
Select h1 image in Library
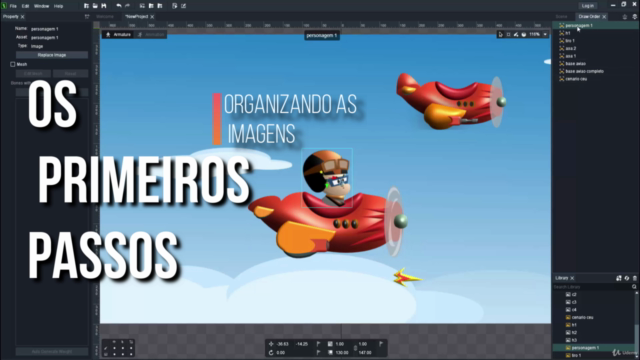click(593, 325)
